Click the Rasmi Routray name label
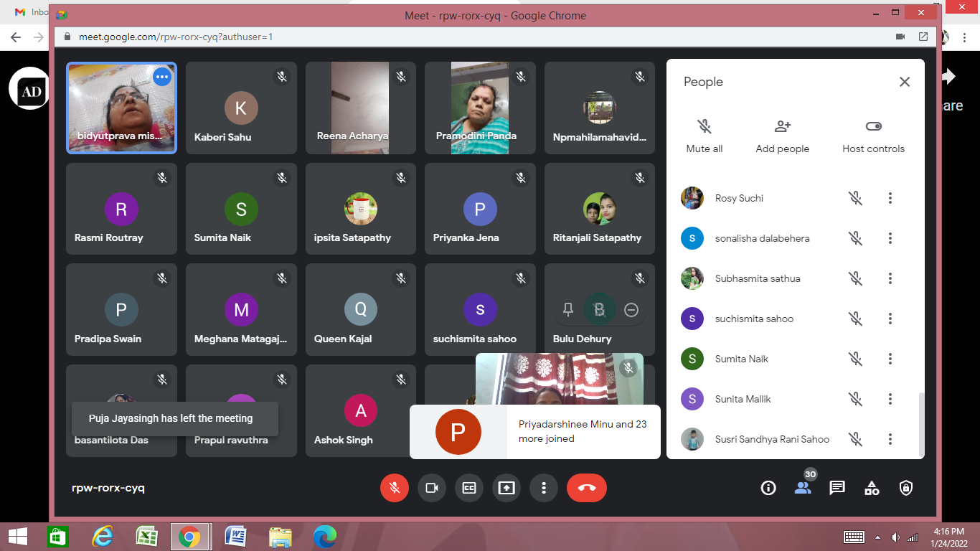Screen dimensions: 980x551 (x=109, y=237)
